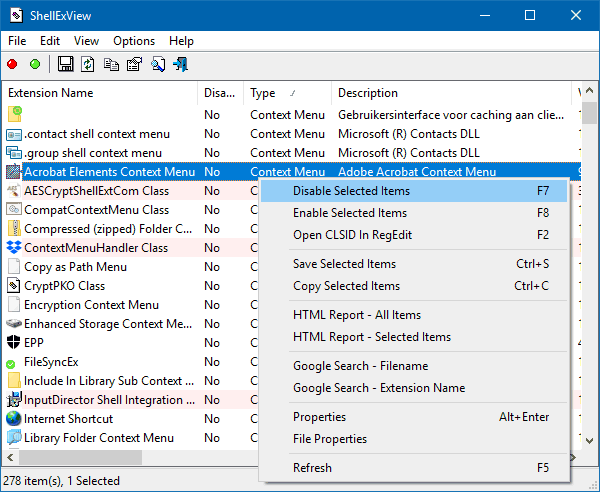This screenshot has height=492, width=600.
Task: Click the zipped folder icon of Compressed Folder
Action: 15,229
